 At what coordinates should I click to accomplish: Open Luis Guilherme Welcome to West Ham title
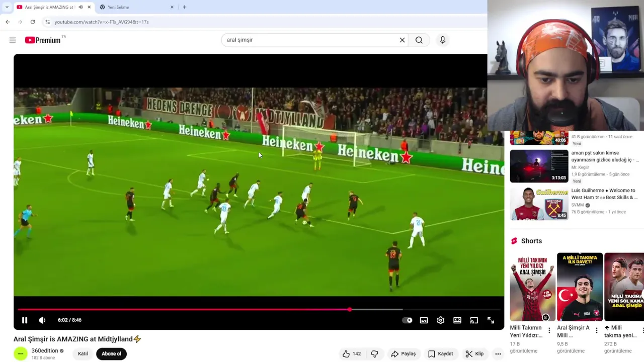(x=604, y=194)
